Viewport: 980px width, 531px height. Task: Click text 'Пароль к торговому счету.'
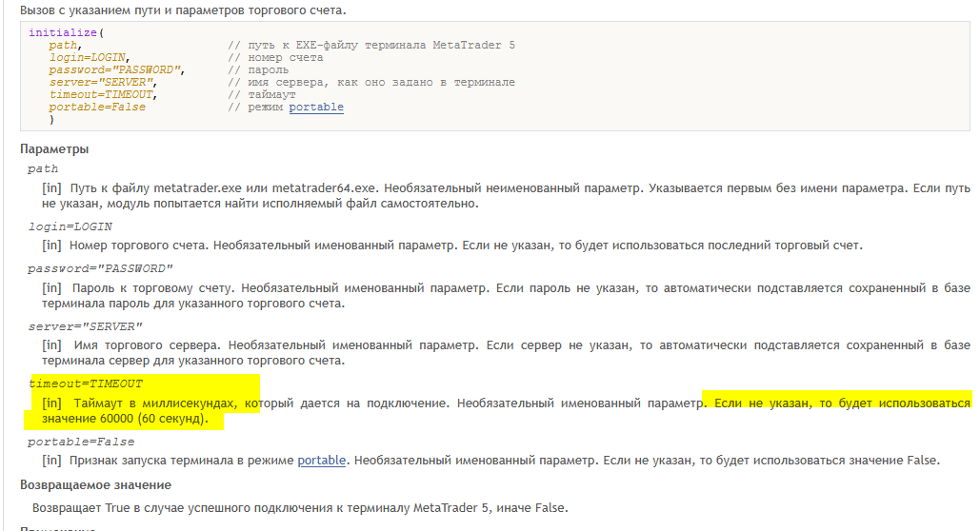153,288
